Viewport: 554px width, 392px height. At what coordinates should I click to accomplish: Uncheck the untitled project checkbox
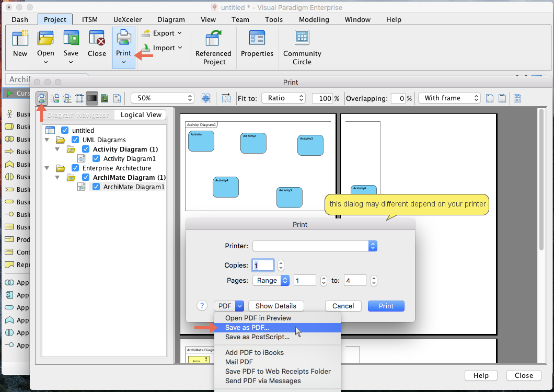pos(65,130)
